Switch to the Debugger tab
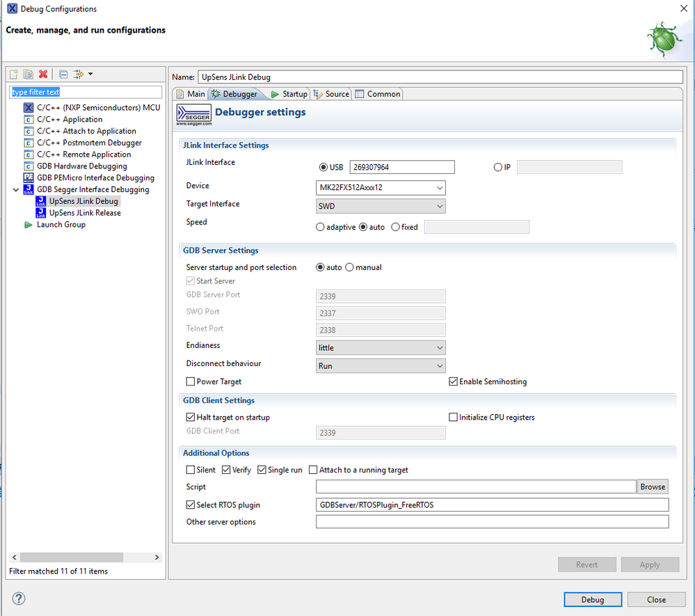This screenshot has width=695, height=616. coord(235,94)
